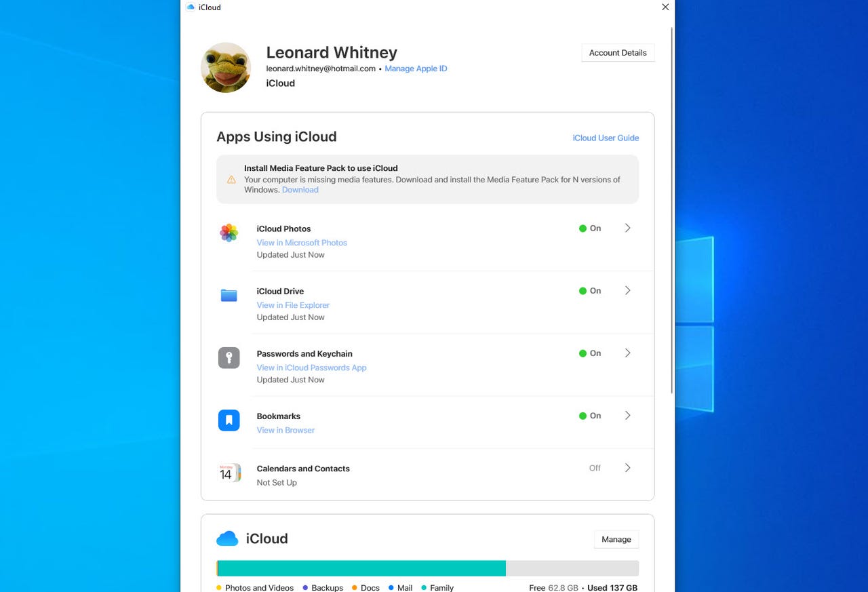868x592 pixels.
Task: Expand Calendars and Contacts chevron
Action: [628, 467]
